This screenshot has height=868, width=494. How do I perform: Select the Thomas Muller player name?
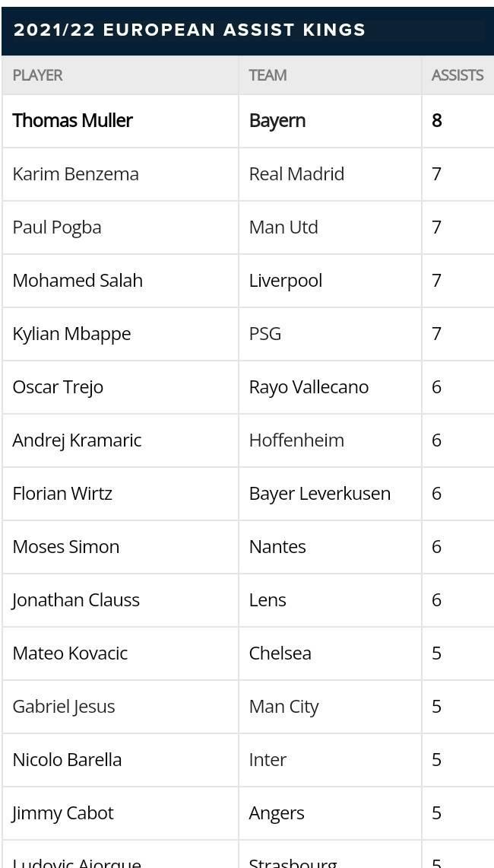[72, 120]
